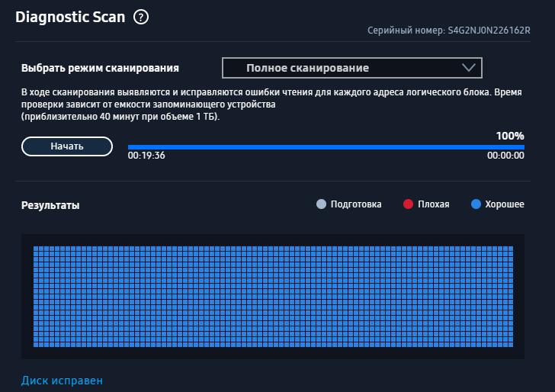Click the 'Выбрать режим сканирования' label

(x=100, y=68)
